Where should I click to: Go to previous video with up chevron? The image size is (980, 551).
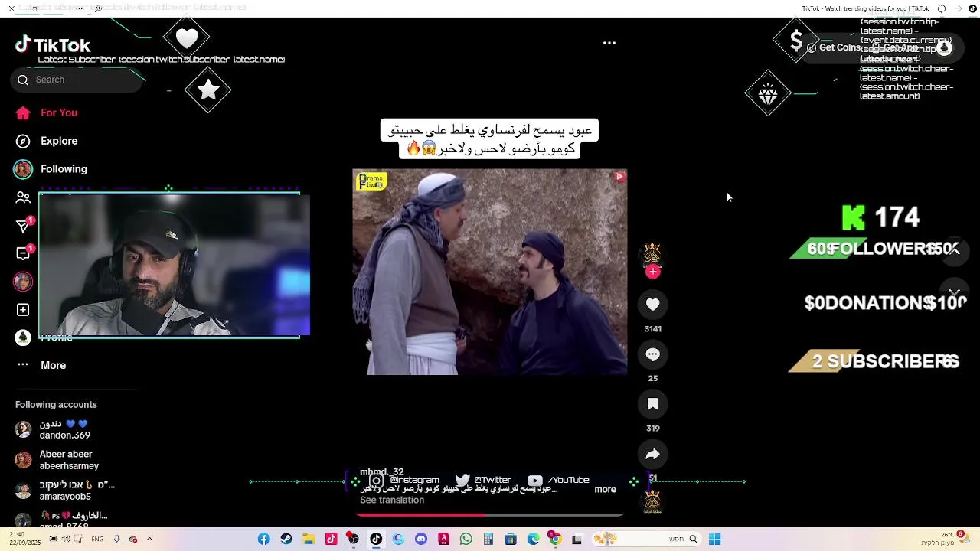(x=954, y=250)
